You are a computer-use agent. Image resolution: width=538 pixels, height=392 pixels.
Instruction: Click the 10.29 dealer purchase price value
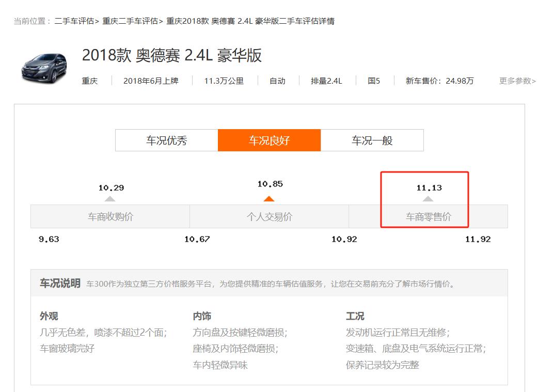point(111,188)
